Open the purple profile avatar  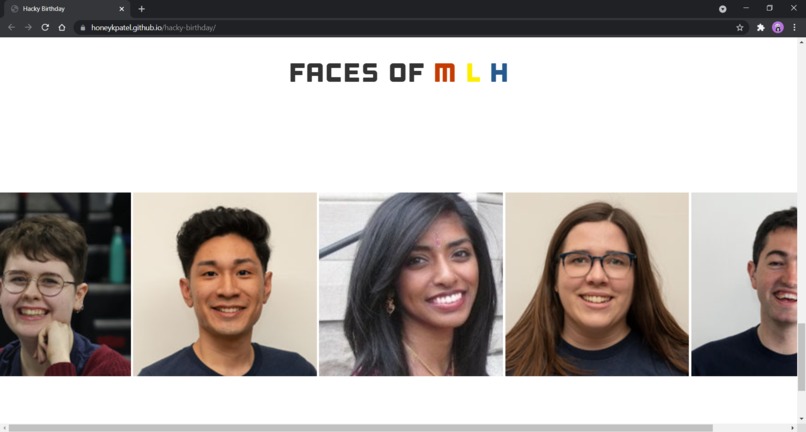click(x=778, y=28)
